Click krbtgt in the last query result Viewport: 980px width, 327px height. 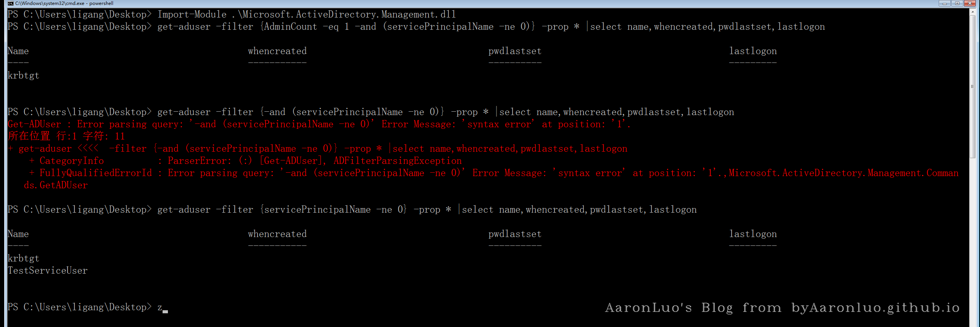(24, 258)
